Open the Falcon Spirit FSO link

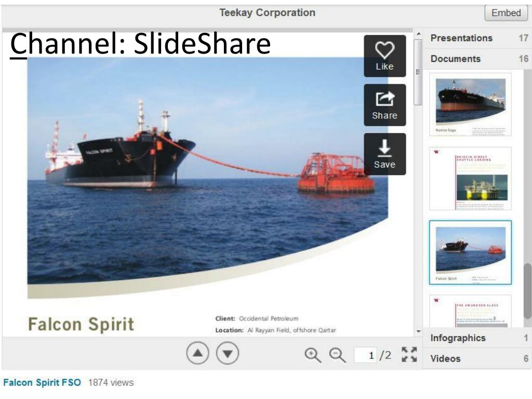[42, 383]
